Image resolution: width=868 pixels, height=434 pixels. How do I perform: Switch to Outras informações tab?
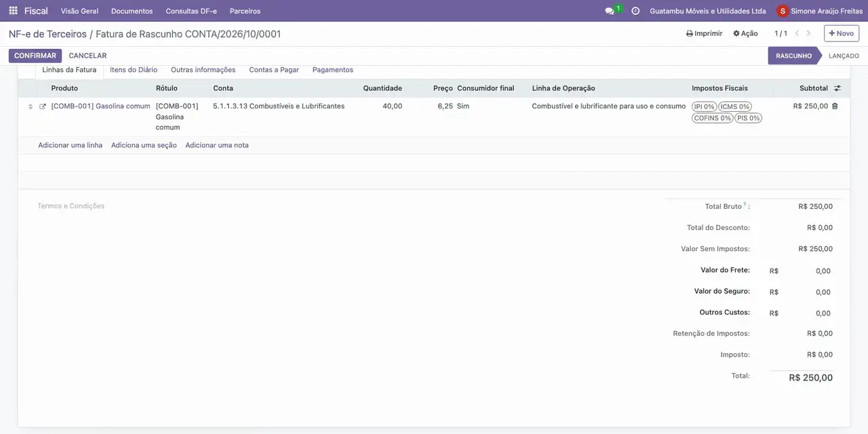[x=203, y=70]
